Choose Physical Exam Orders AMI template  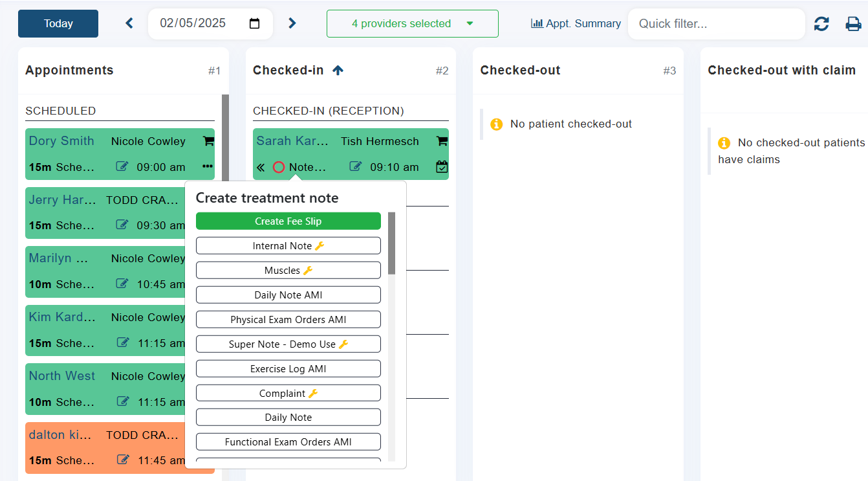pyautogui.click(x=288, y=320)
